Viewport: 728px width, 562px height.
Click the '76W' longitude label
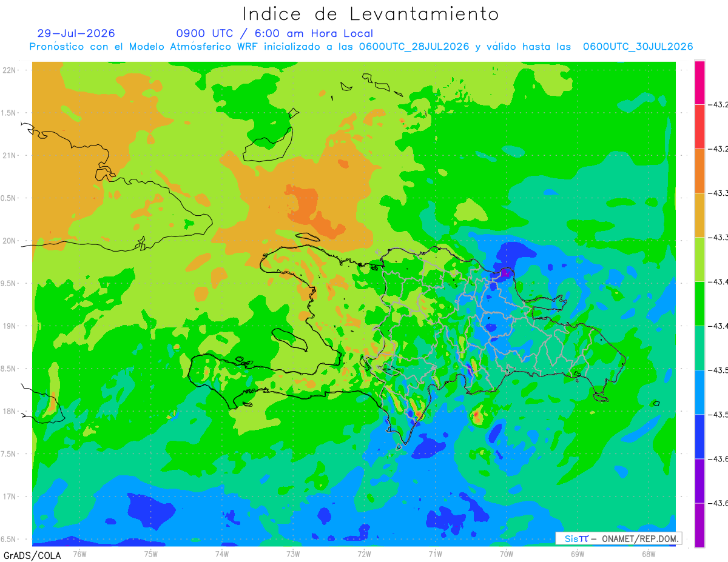(x=79, y=554)
